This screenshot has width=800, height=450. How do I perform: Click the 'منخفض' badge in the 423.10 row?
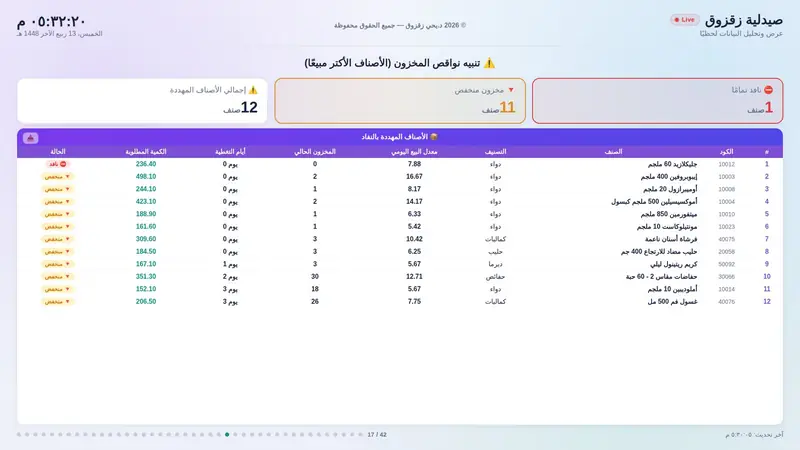(x=58, y=202)
